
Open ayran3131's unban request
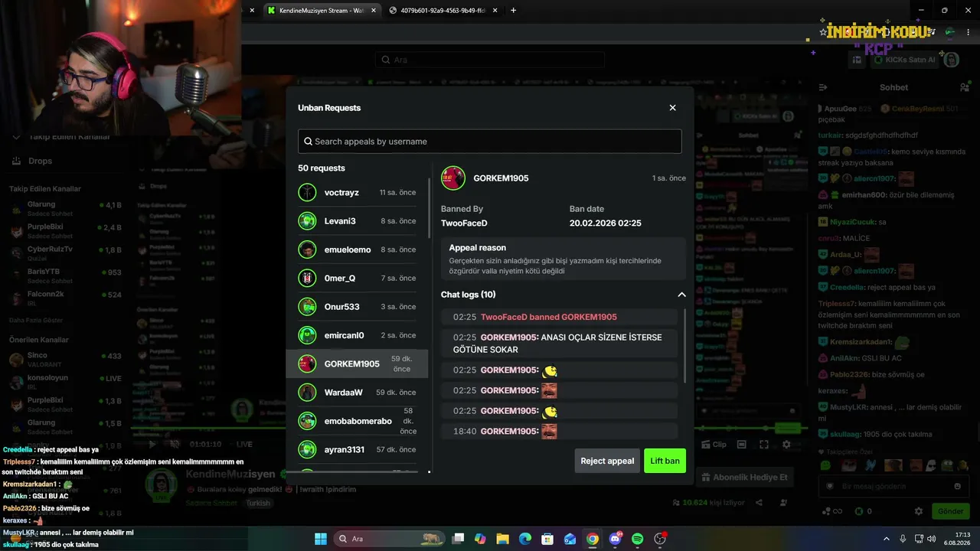point(358,449)
